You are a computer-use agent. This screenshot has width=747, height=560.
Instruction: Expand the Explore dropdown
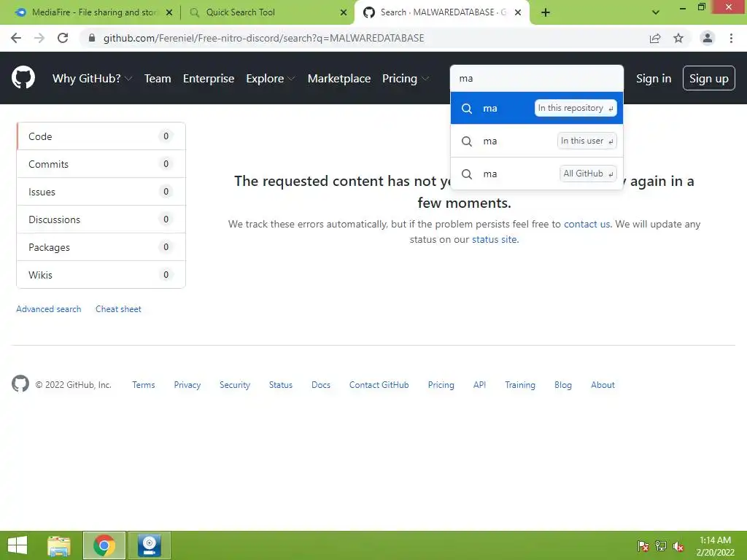coord(270,79)
